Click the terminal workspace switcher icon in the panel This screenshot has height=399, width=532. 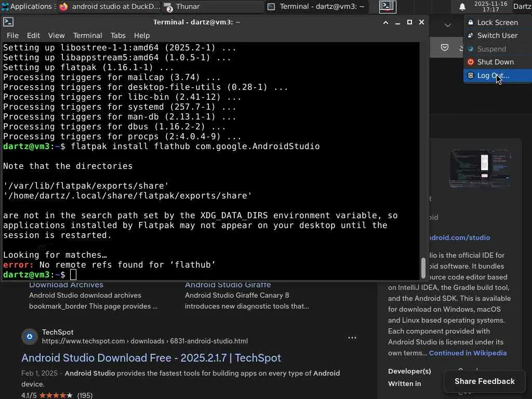[x=388, y=6]
